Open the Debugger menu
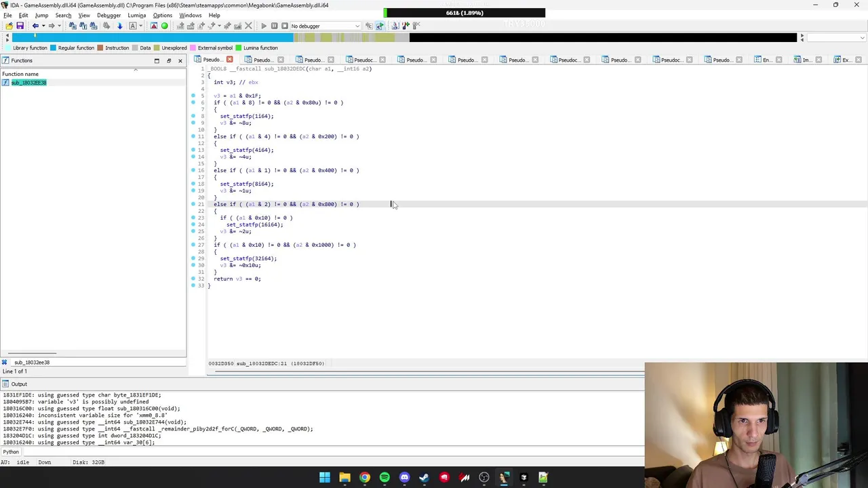868x488 pixels. (x=108, y=15)
